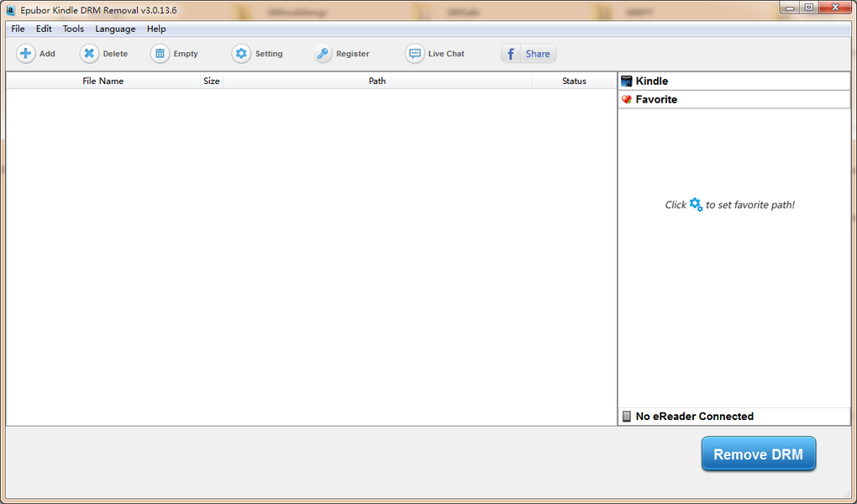This screenshot has width=857, height=504.
Task: Click the Kindle device icon
Action: pos(626,81)
